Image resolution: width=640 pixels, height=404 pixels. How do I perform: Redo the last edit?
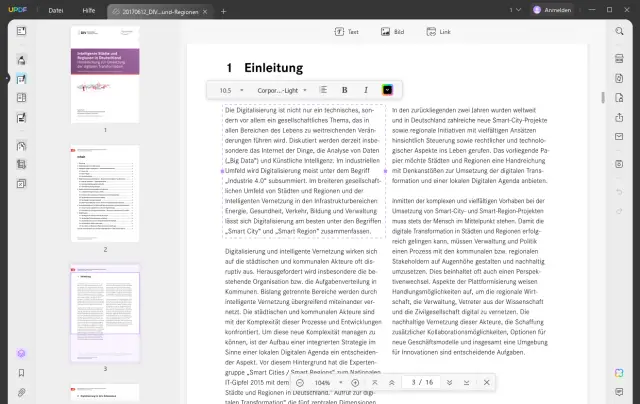point(619,211)
